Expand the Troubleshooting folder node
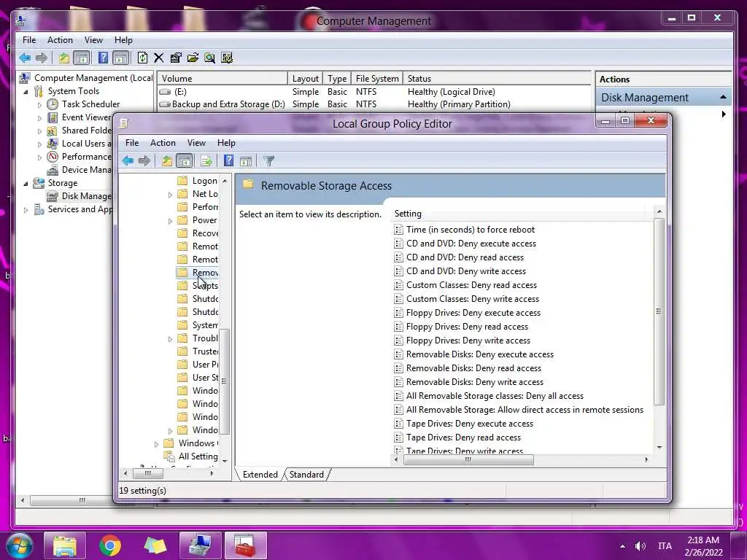 coord(170,339)
